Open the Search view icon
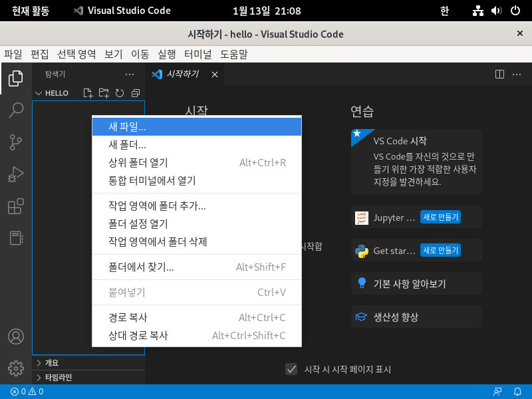 tap(15, 110)
